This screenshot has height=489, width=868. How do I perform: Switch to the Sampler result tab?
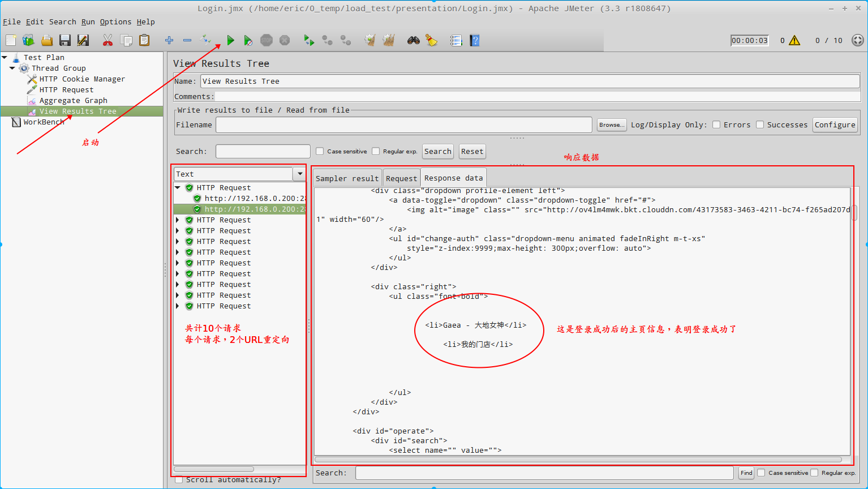click(347, 178)
